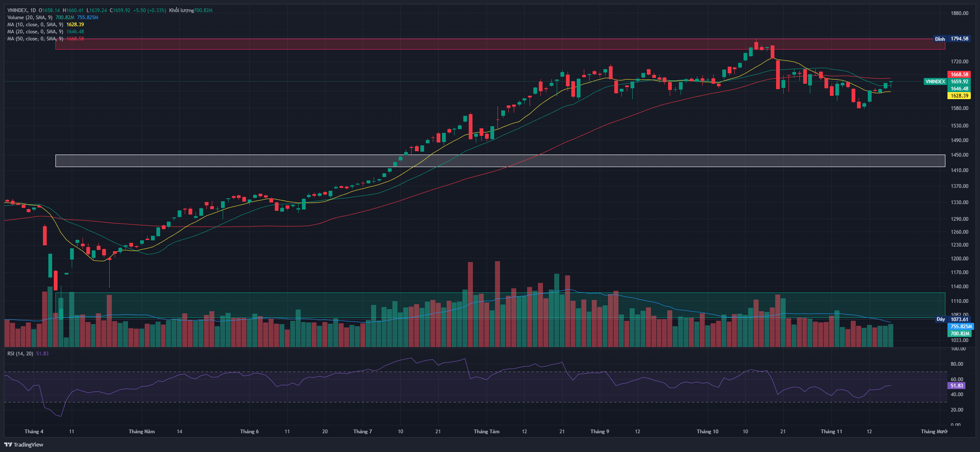This screenshot has height=452, width=980.
Task: Click the blue 755.825M volume MA tag
Action: click(961, 327)
